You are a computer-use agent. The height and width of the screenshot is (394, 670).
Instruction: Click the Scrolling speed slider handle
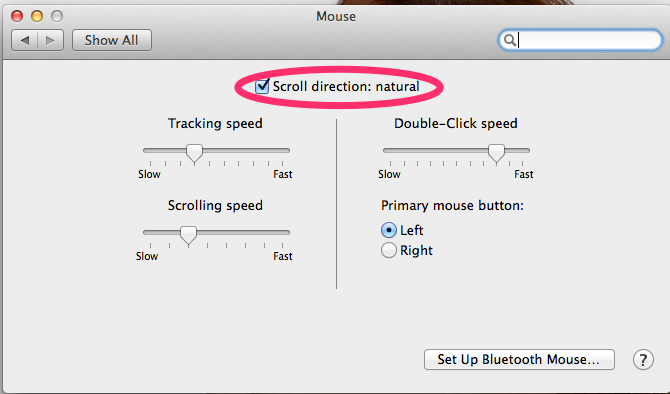click(x=188, y=236)
